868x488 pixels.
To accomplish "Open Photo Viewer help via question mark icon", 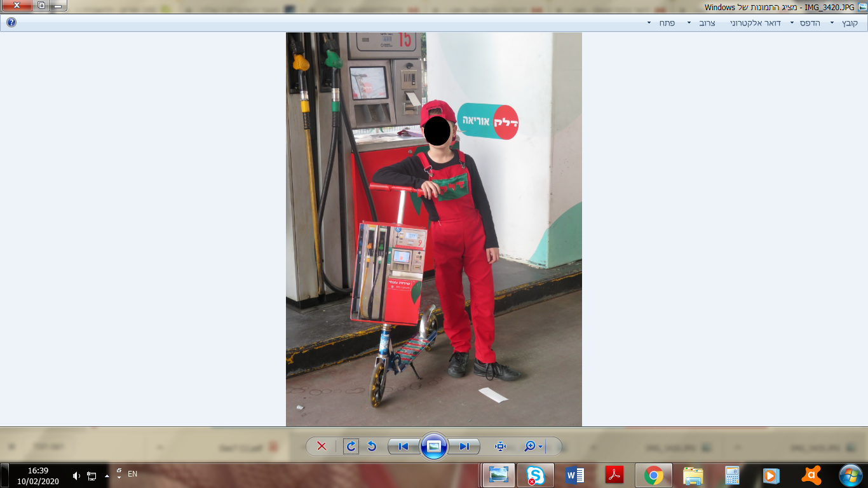I will pyautogui.click(x=11, y=22).
